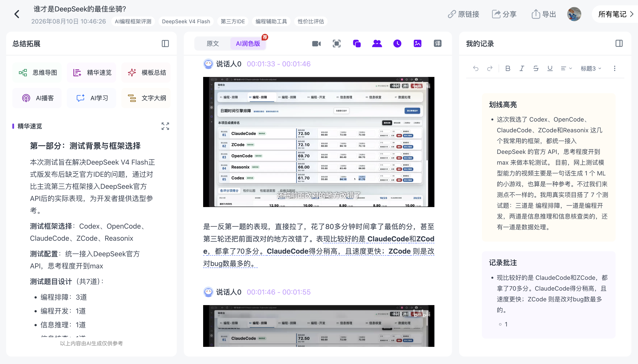Collapse the 总结拓展 panel
Screen dimensions: 638x364
click(165, 44)
